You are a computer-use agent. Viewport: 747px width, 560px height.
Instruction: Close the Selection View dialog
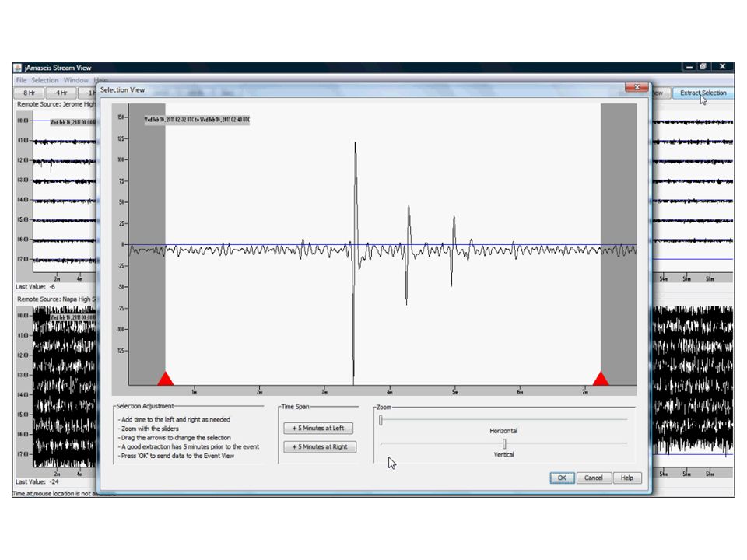coord(637,87)
